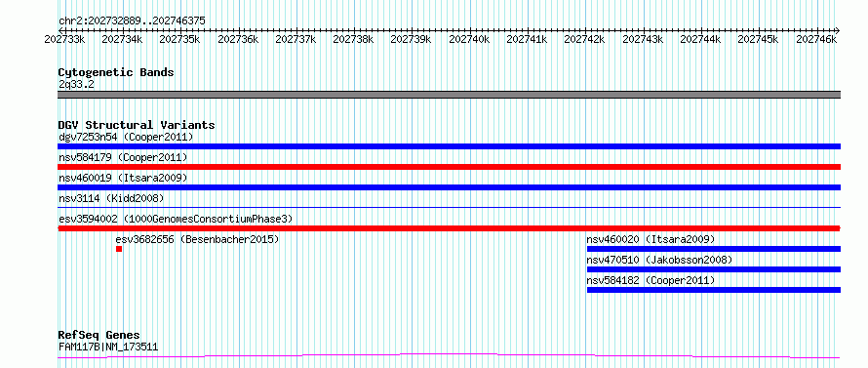The width and height of the screenshot is (868, 368).
Task: Open the RefSeq Genes track heading
Action: [x=99, y=336]
